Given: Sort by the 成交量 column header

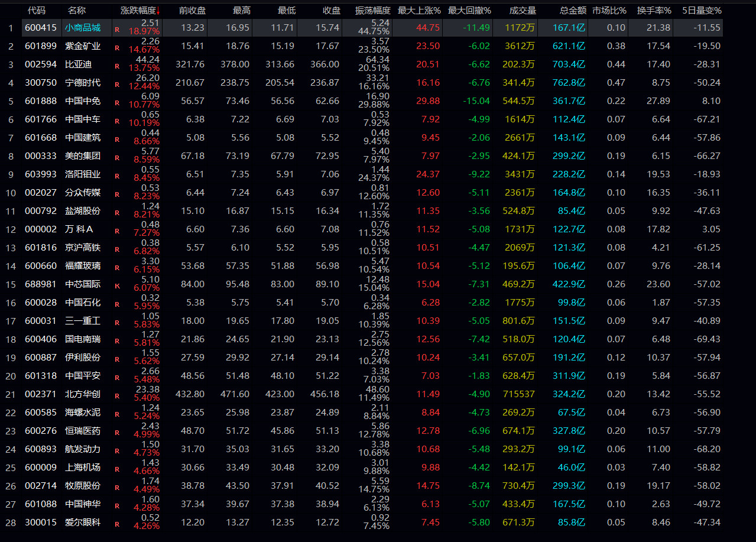Looking at the screenshot, I should (x=523, y=11).
